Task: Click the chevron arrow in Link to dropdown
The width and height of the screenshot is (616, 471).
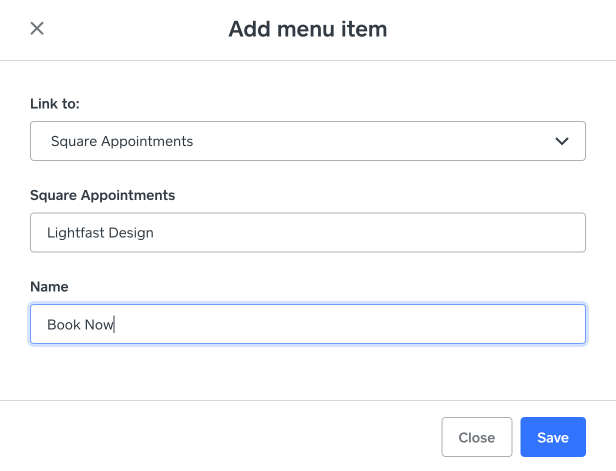Action: click(561, 141)
